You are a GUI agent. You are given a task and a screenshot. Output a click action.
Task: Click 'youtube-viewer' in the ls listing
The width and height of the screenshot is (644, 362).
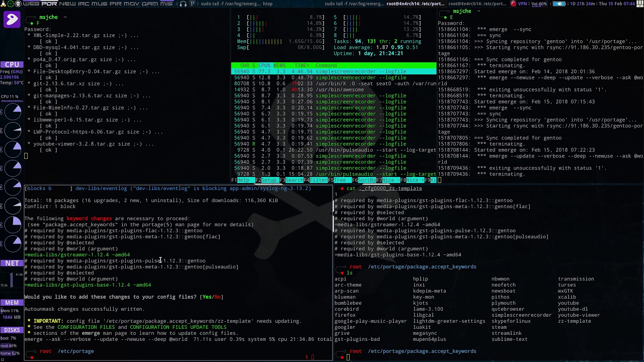(579, 315)
